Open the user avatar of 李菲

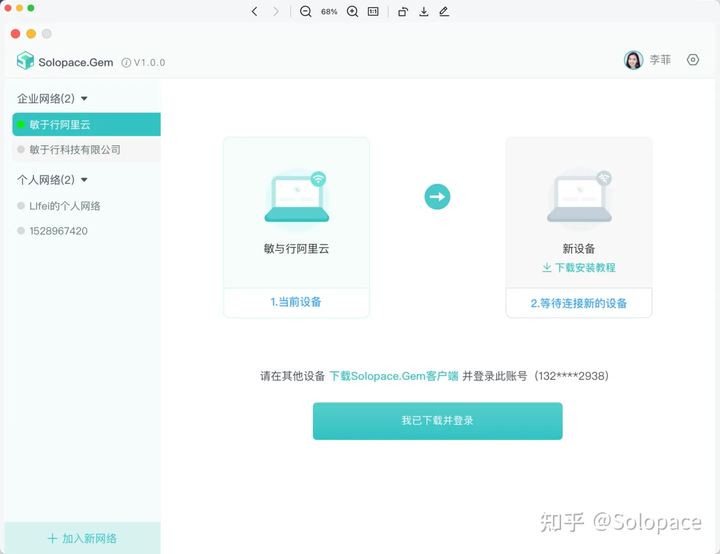[x=633, y=60]
